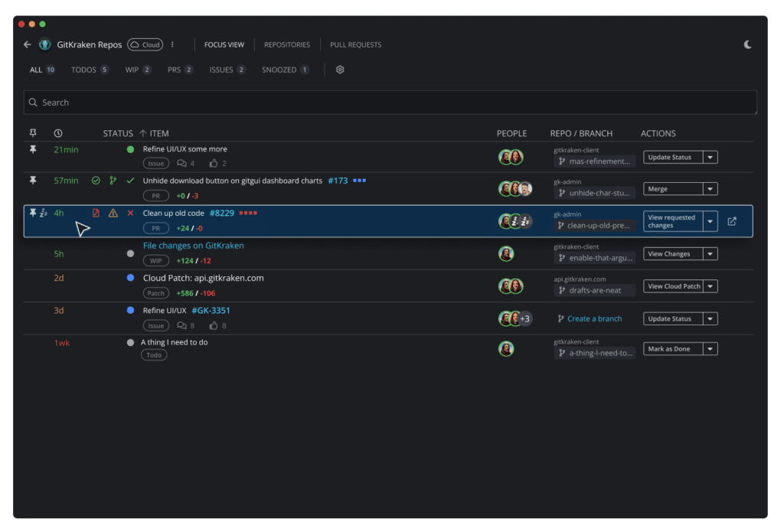Click the Create a branch link
This screenshot has width=784, height=532.
click(594, 318)
